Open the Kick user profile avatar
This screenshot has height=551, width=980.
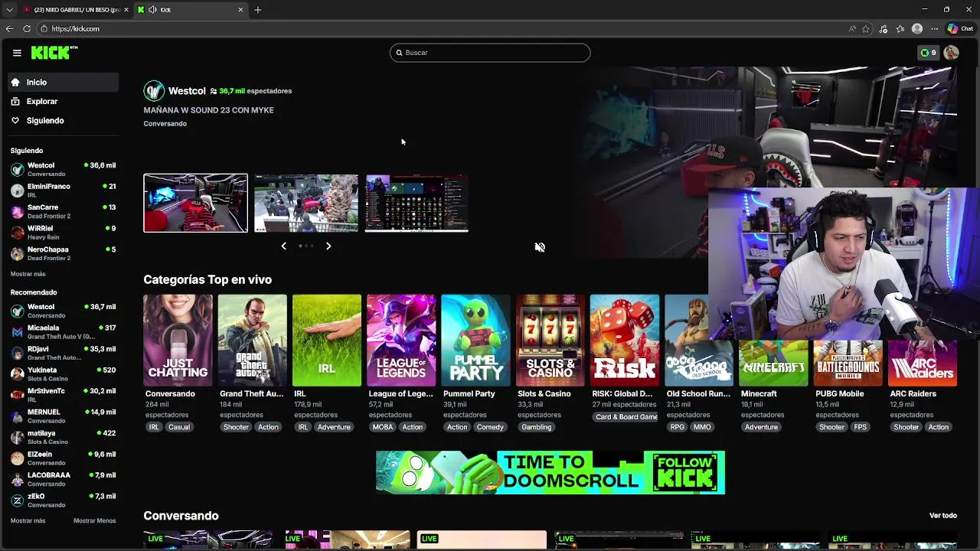[951, 53]
